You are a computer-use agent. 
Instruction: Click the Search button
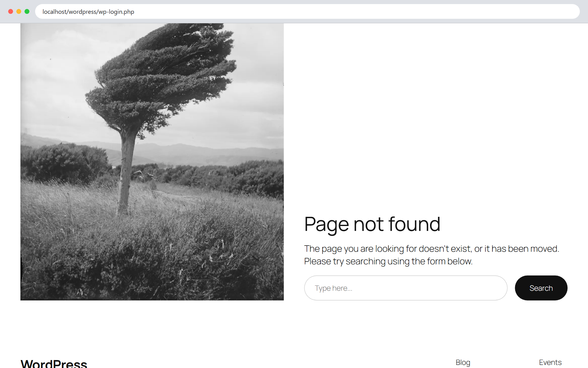[x=541, y=288]
